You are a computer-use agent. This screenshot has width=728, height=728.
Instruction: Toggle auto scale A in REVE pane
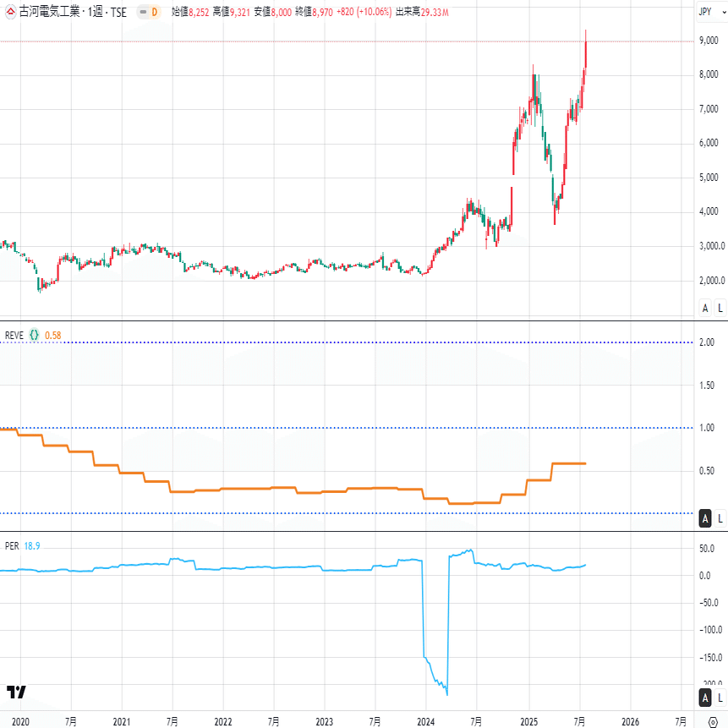click(x=705, y=518)
